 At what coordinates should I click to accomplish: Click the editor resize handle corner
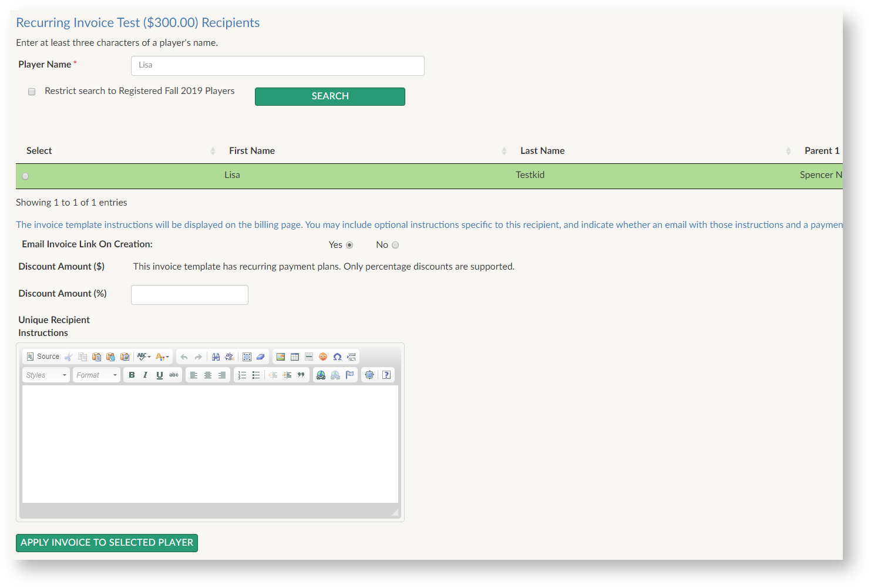(x=395, y=512)
